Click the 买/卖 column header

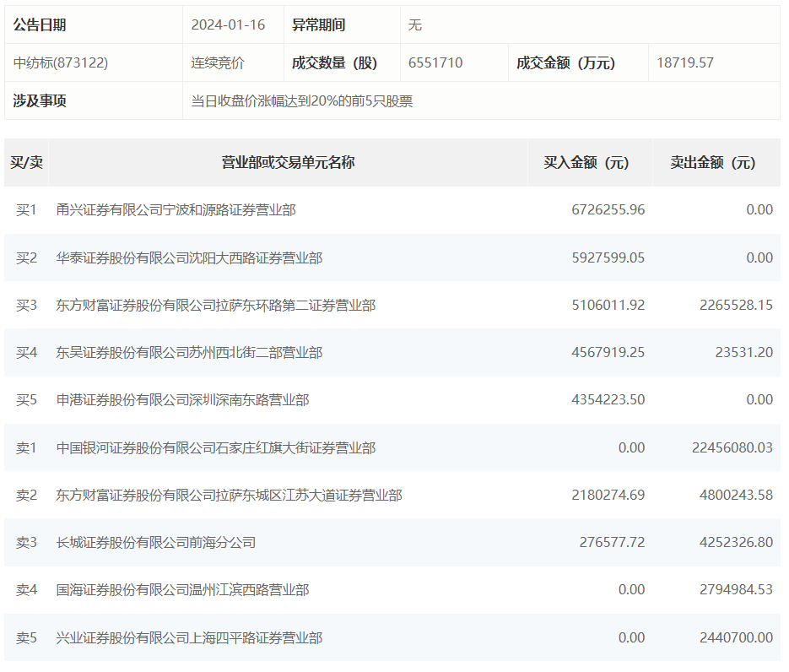(26, 162)
